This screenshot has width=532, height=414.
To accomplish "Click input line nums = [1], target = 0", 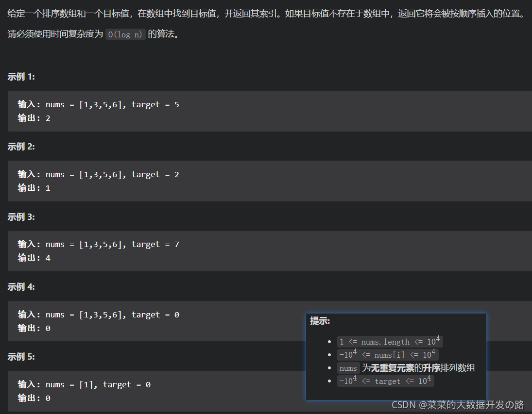I will 84,384.
